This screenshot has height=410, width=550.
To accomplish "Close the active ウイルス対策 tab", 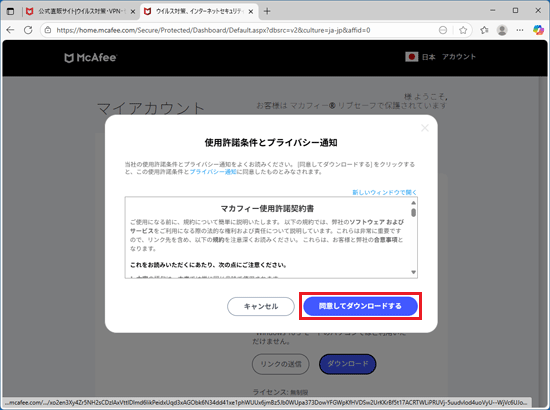I will (251, 12).
